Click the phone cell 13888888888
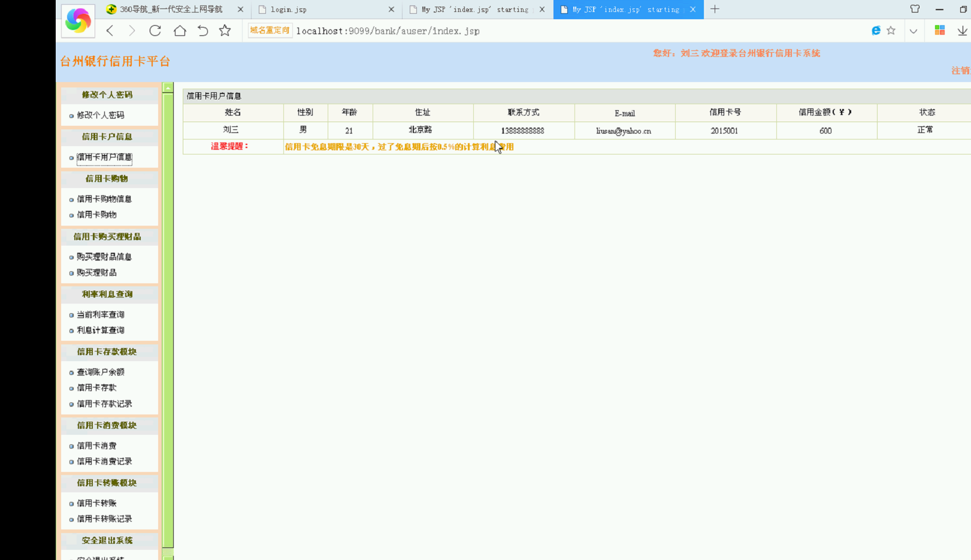 523,131
